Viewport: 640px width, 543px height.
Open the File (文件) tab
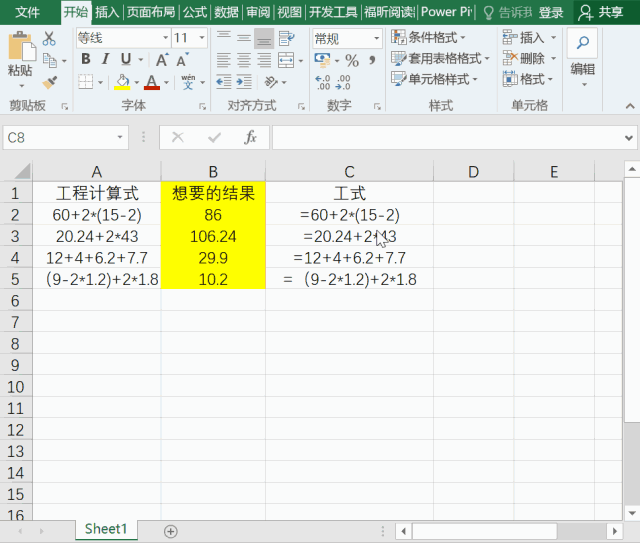[28, 12]
